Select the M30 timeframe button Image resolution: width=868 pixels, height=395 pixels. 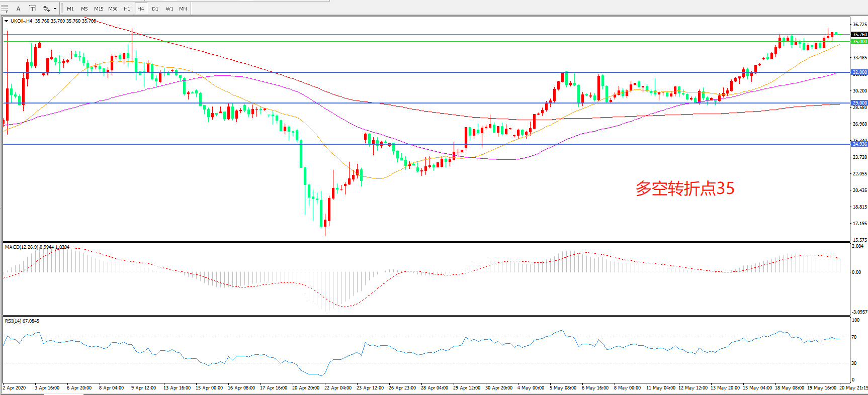coord(113,9)
